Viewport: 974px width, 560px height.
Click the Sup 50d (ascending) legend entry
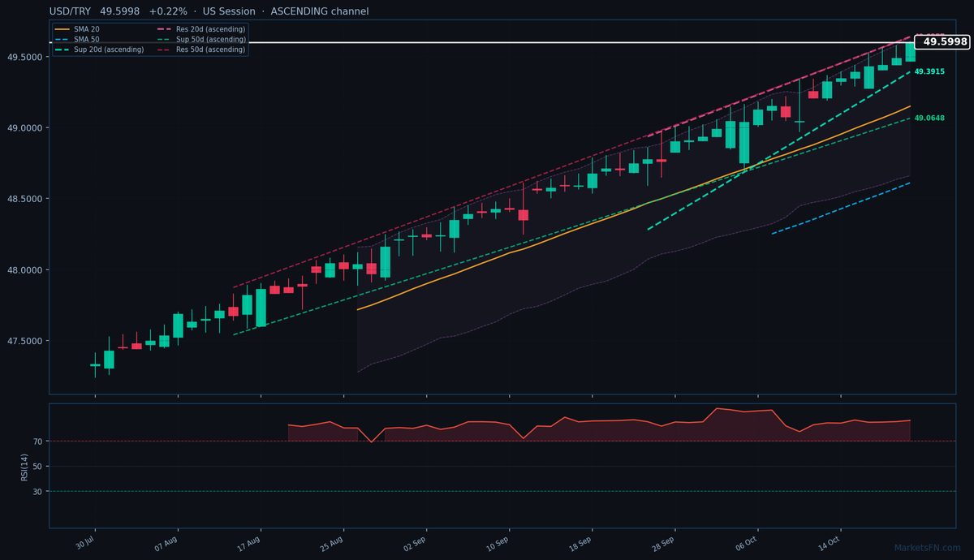pos(200,39)
